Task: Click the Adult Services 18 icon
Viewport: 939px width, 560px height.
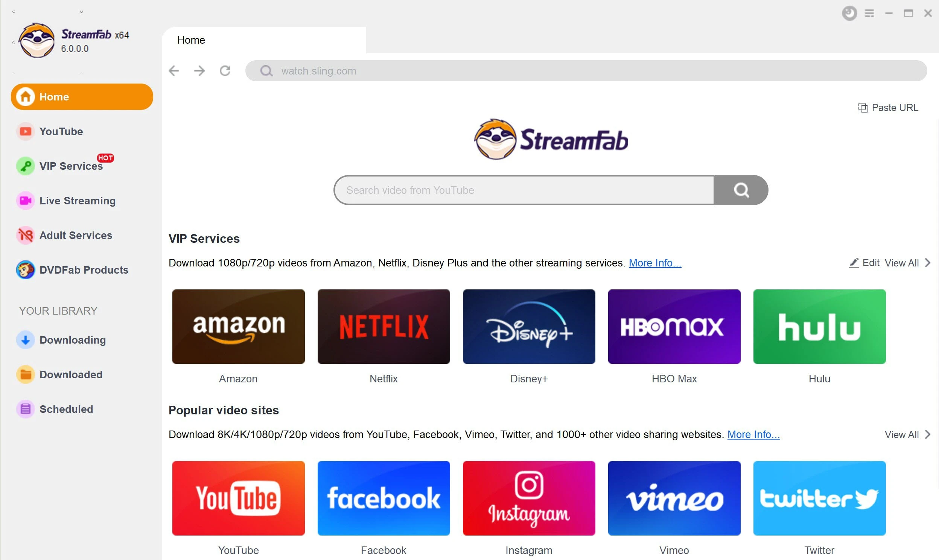Action: click(25, 236)
